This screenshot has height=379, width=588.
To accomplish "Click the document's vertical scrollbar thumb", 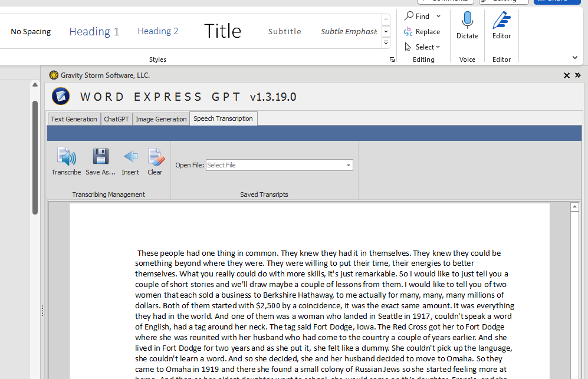I will pyautogui.click(x=35, y=157).
